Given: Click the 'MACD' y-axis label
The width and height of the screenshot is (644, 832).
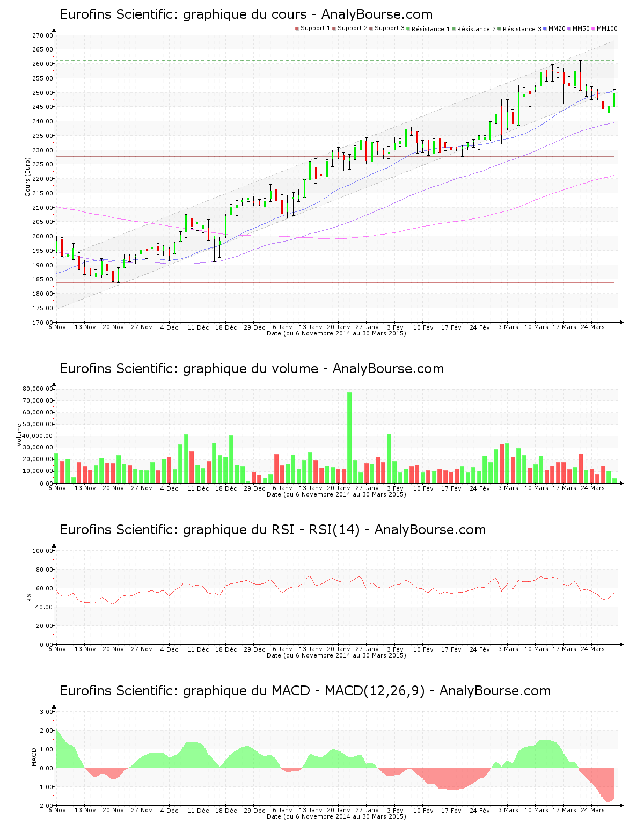Looking at the screenshot, I should click(34, 757).
